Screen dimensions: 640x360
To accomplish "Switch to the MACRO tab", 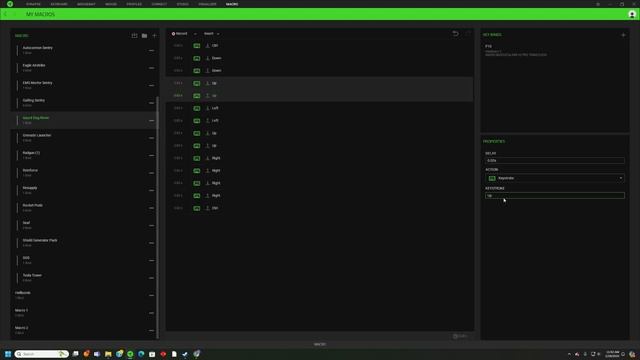I will click(x=232, y=4).
